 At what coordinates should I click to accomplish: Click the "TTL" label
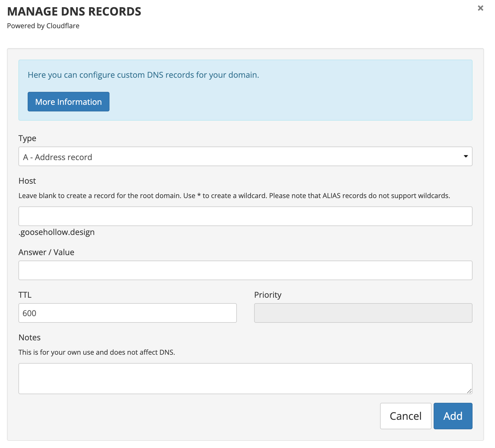click(25, 295)
